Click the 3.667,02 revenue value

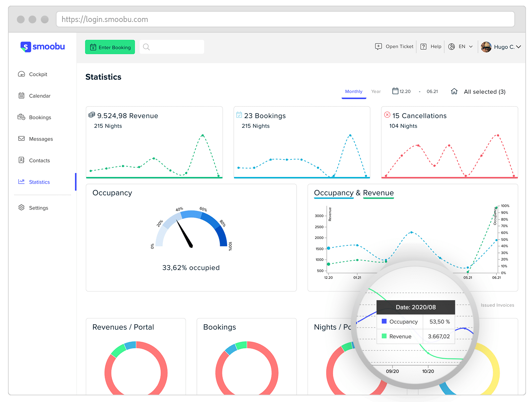point(439,336)
